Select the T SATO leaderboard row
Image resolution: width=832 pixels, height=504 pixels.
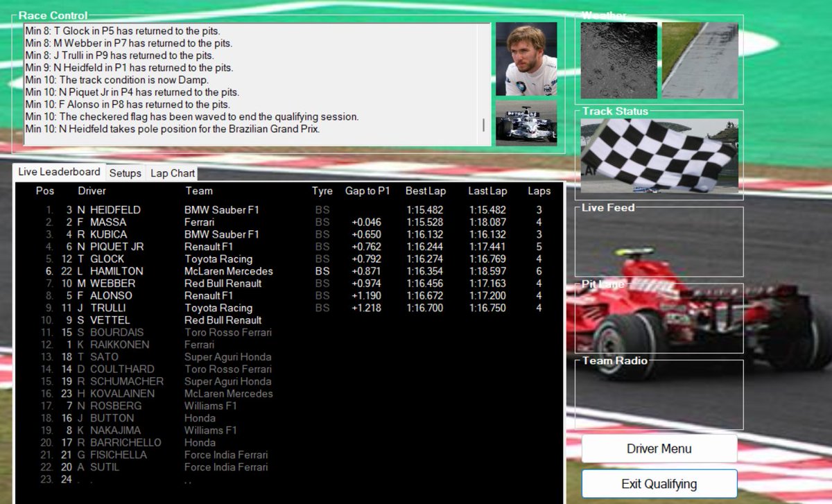[x=290, y=357]
